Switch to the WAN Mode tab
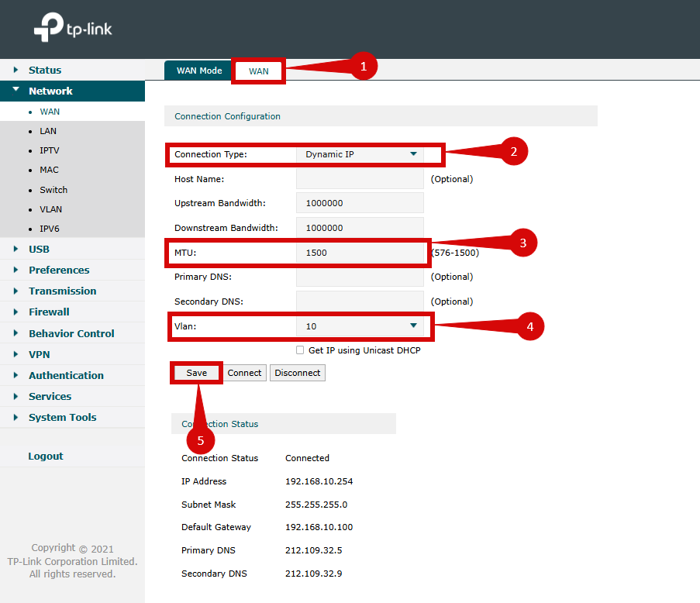Viewport: 700px width, 603px height. (x=199, y=71)
